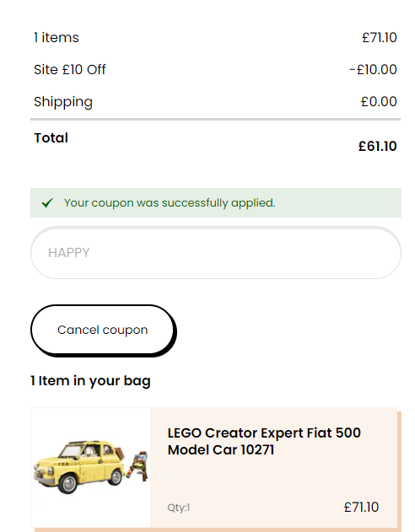Click the £0.00 shipping cost
Viewport: 415px width, 532px height.
379,101
